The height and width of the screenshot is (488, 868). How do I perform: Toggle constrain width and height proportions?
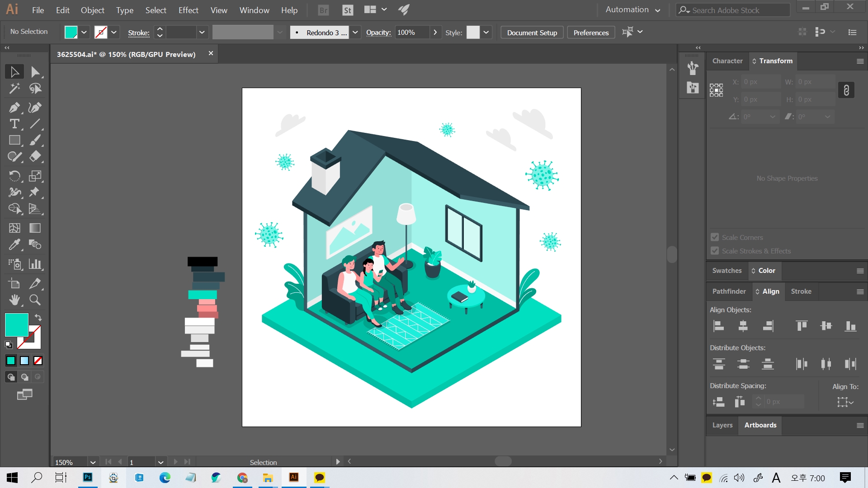click(846, 90)
